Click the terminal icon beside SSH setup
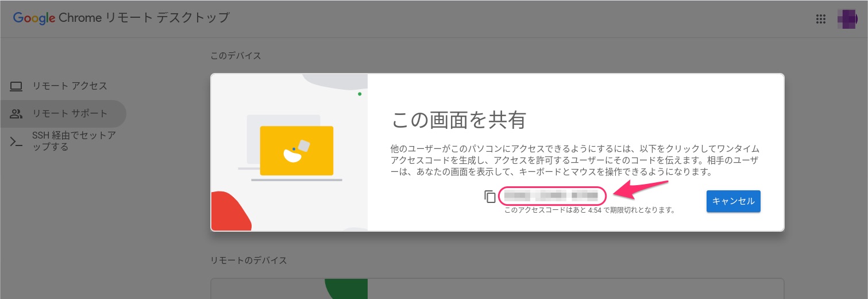 pos(16,141)
